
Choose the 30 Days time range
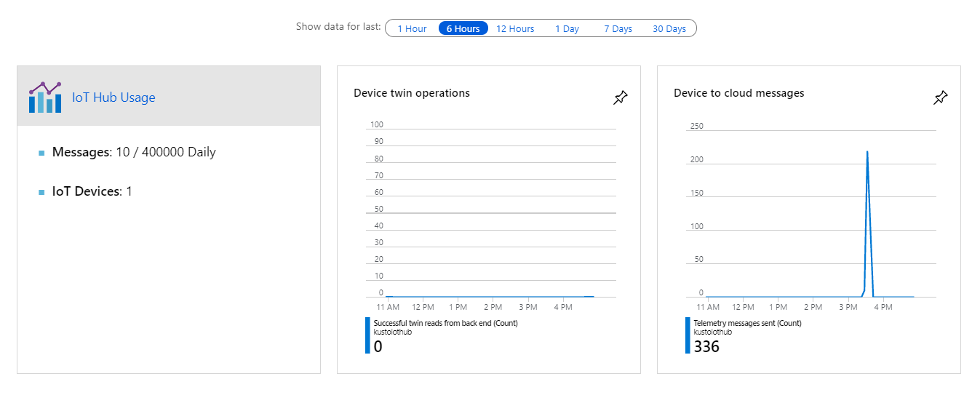(669, 29)
